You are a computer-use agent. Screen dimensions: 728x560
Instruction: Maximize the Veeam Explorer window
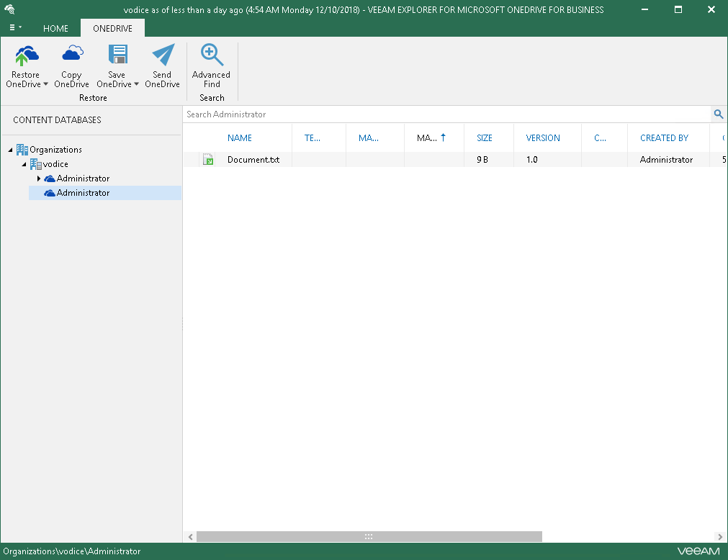[x=678, y=9]
